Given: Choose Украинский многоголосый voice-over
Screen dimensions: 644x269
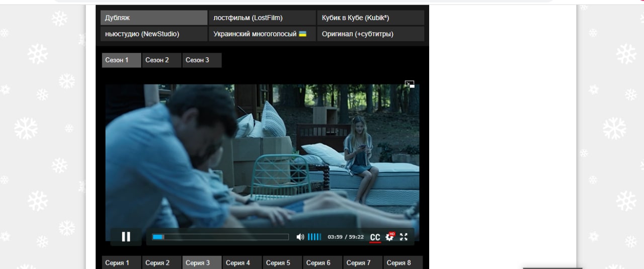Looking at the screenshot, I should (262, 34).
